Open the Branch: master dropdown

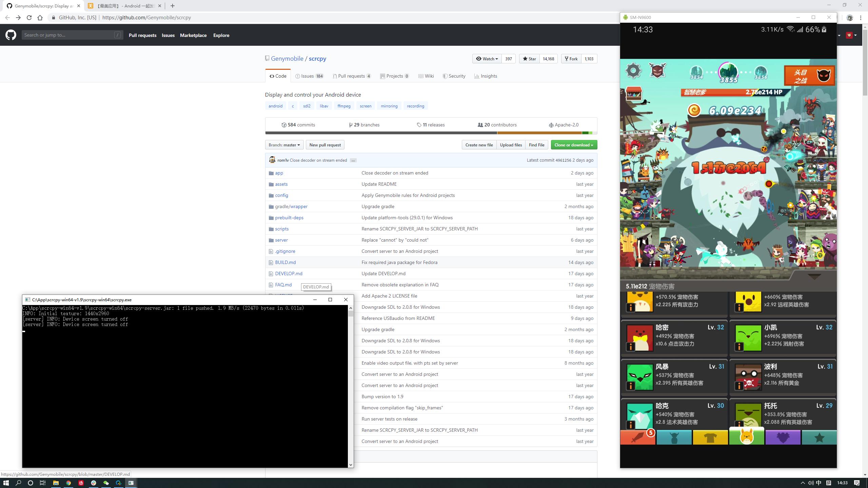pos(284,145)
